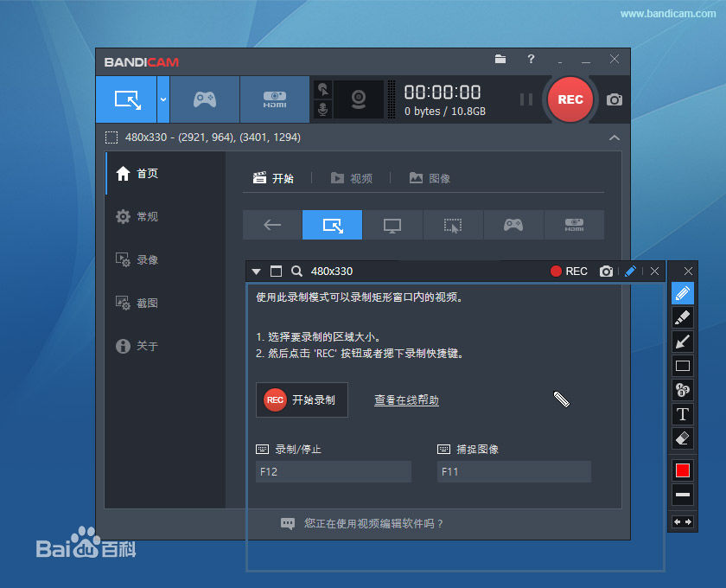Select arrow tool in drawing toolbar
This screenshot has height=588, width=726.
(683, 342)
